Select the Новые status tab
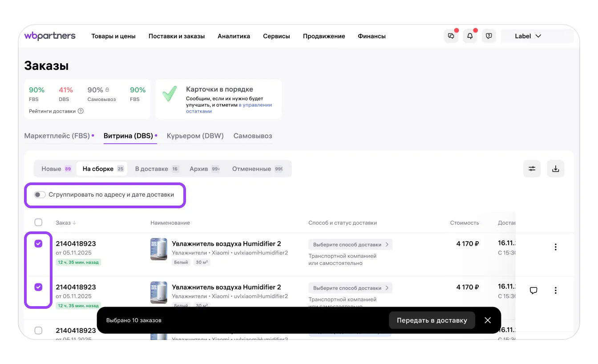The height and width of the screenshot is (364, 598). click(56, 169)
